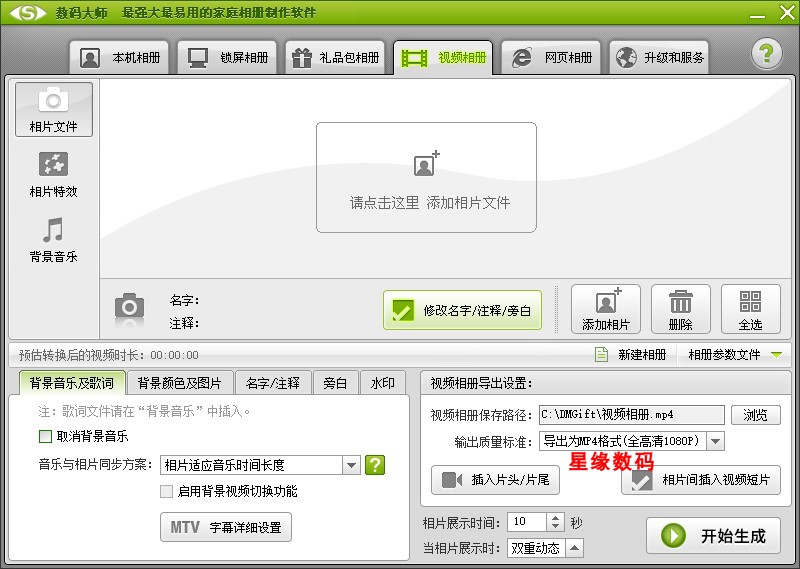Toggle 相片间插入视频短片 check button

[701, 480]
